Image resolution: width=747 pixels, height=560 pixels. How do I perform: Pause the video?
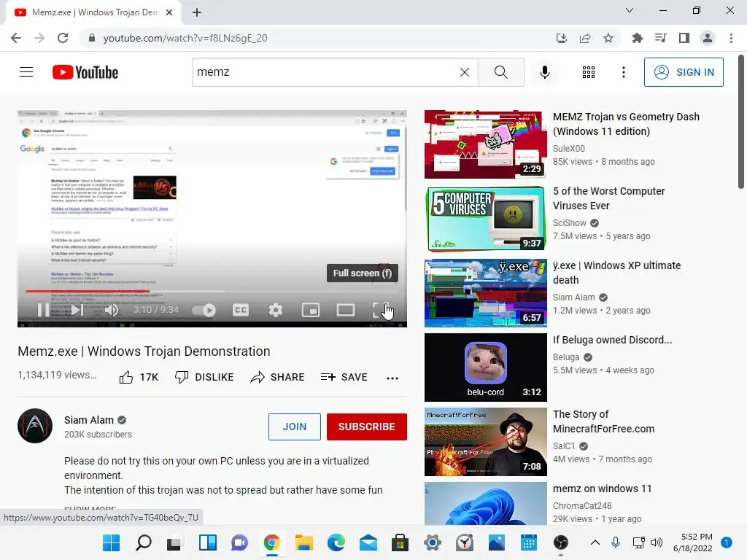tap(43, 310)
